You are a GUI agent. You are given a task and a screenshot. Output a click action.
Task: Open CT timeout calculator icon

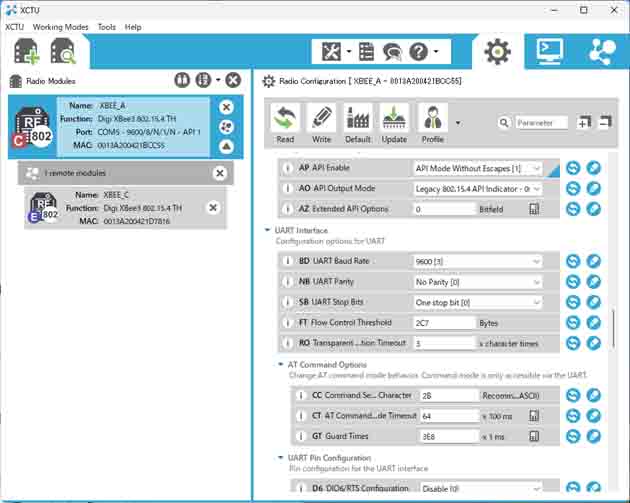(x=534, y=416)
